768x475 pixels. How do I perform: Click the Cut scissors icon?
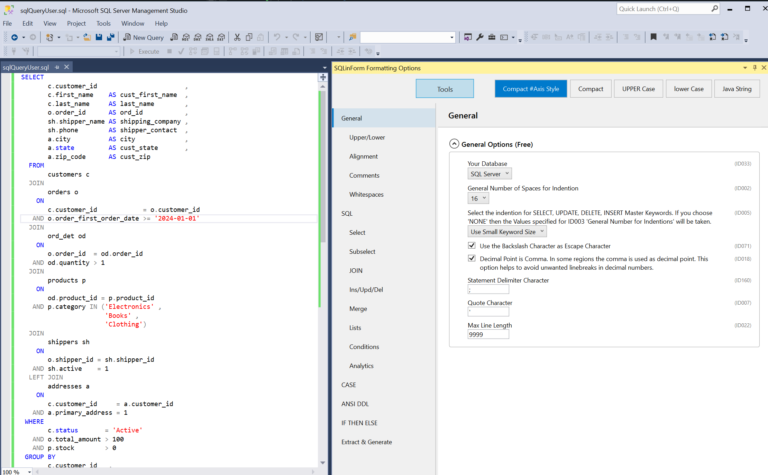237,37
